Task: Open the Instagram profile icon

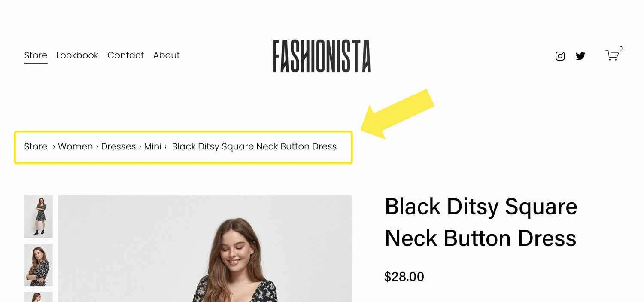Action: pos(560,56)
